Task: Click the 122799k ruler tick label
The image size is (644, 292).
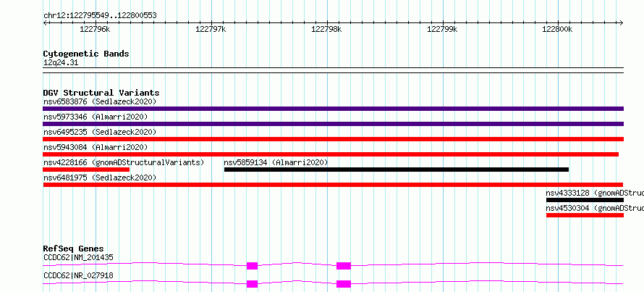Action: pyautogui.click(x=442, y=30)
